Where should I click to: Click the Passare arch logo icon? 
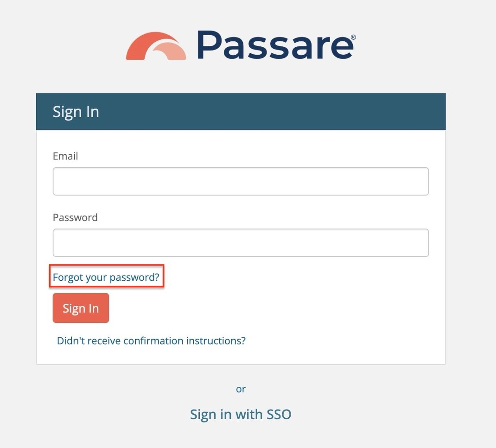coord(156,45)
